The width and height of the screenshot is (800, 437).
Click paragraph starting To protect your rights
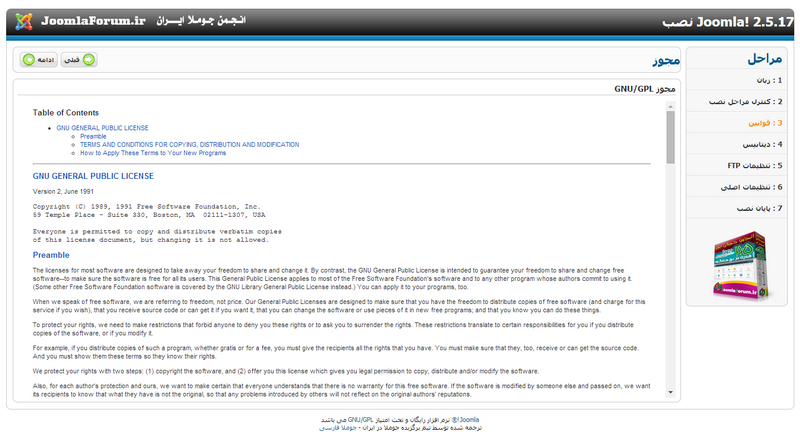[333, 329]
